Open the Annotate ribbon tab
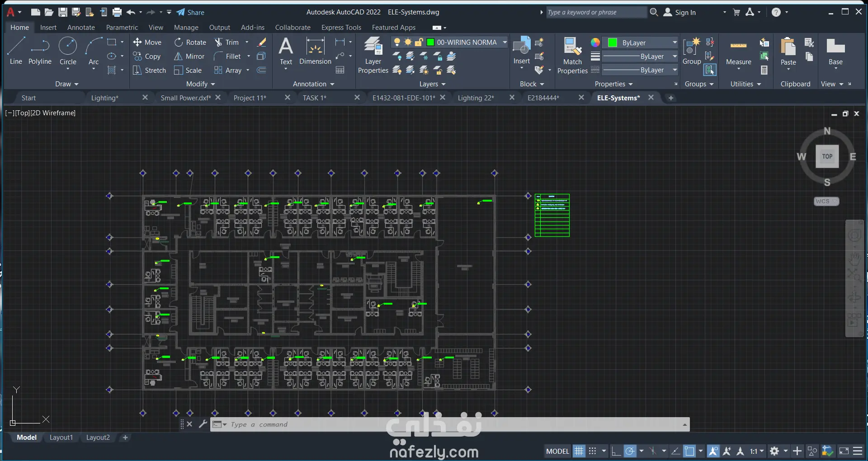This screenshot has width=868, height=461. coord(81,28)
